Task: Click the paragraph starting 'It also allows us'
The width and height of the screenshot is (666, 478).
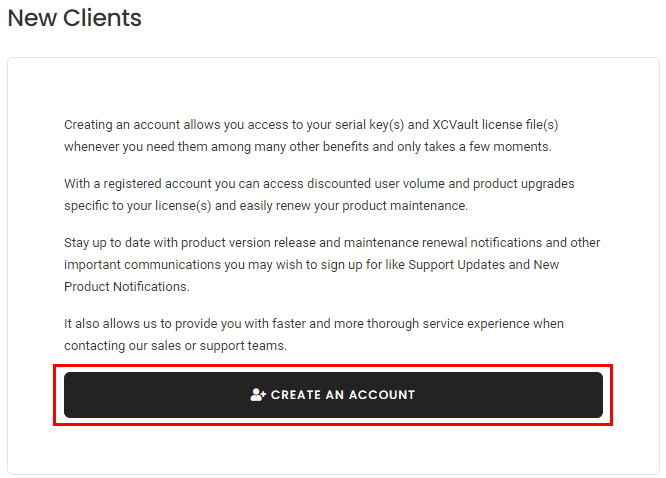Action: point(314,334)
